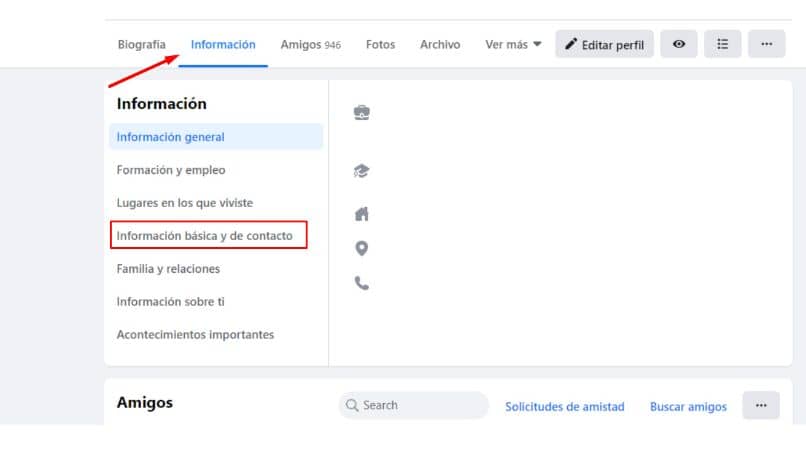
Task: Expand the Ver más dropdown
Action: [x=513, y=44]
